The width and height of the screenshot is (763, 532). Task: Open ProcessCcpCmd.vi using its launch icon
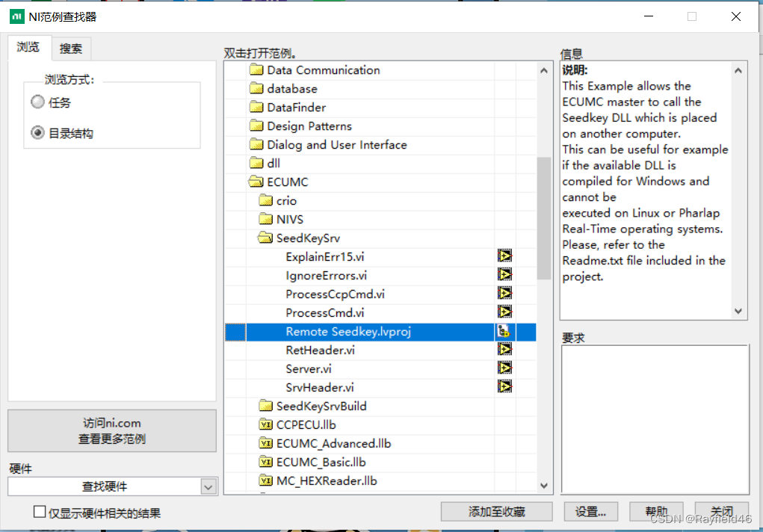coord(505,294)
